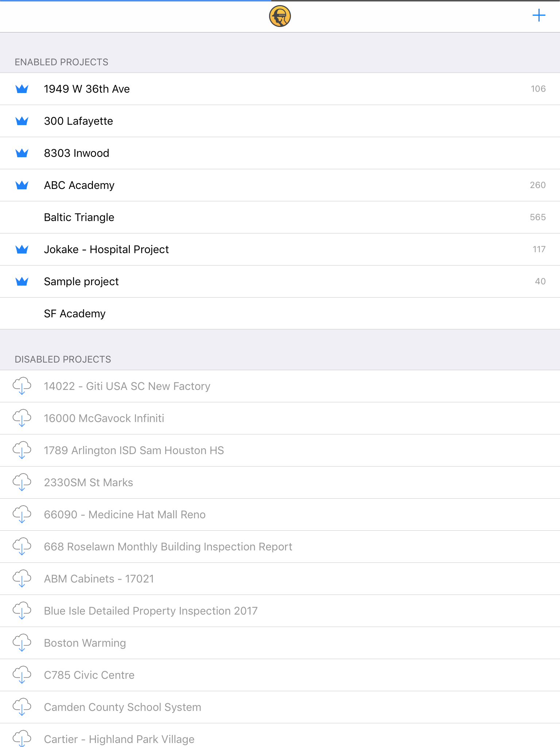Tap the 117 count on Jokake row

[539, 249]
